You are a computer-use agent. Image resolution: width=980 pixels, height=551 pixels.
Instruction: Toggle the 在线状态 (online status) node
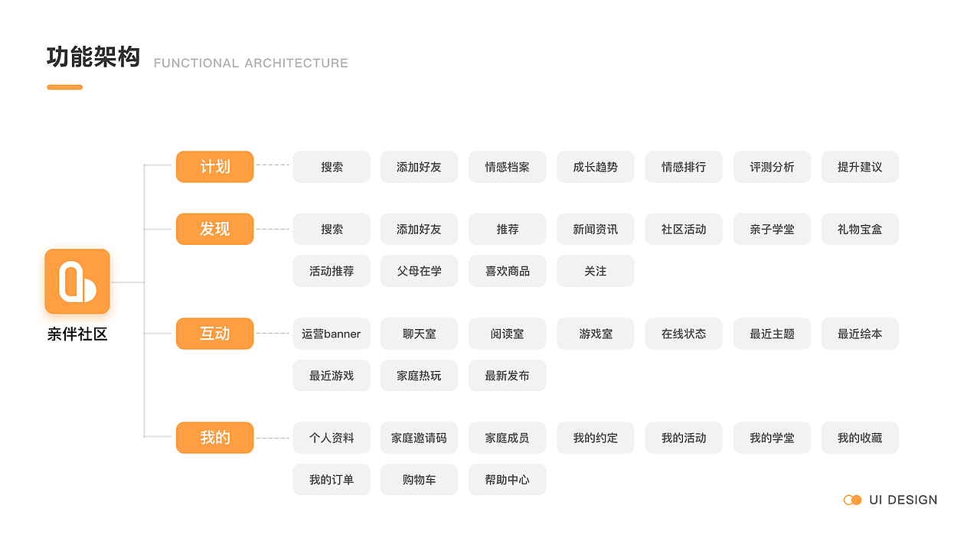click(x=683, y=334)
